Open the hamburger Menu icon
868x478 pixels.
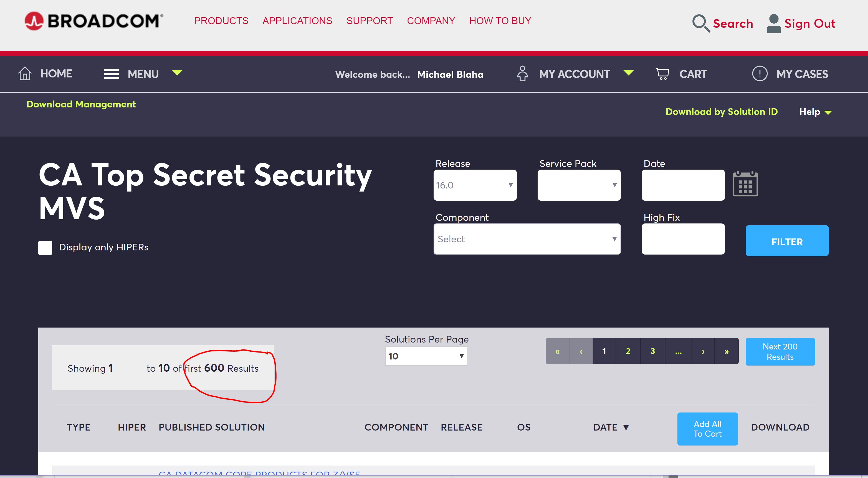pyautogui.click(x=111, y=74)
